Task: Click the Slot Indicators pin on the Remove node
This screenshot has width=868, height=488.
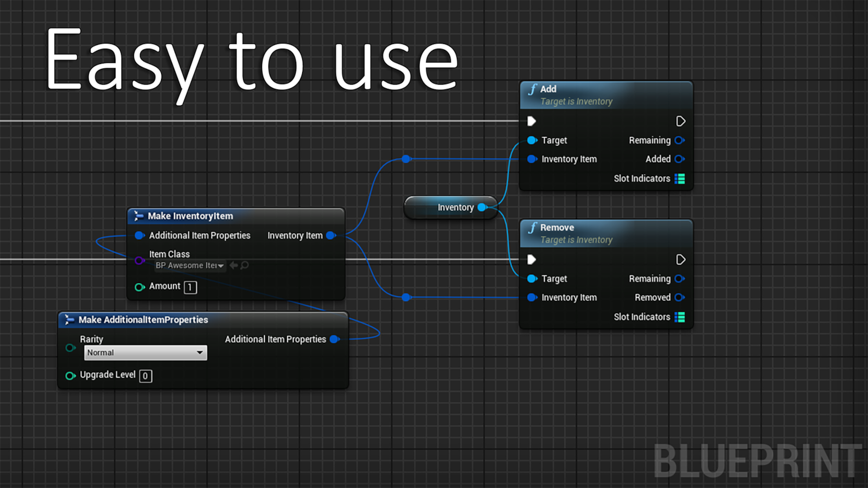Action: 680,317
